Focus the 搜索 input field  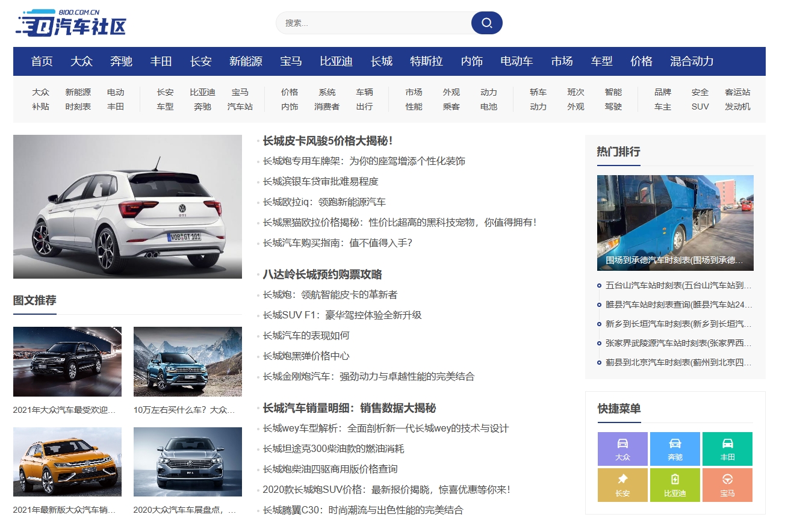pos(373,23)
